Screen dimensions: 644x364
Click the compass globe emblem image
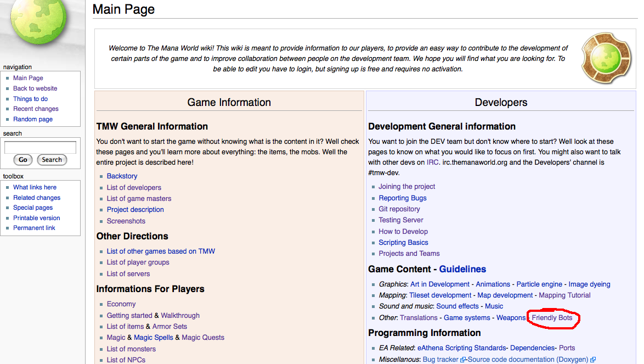[606, 58]
